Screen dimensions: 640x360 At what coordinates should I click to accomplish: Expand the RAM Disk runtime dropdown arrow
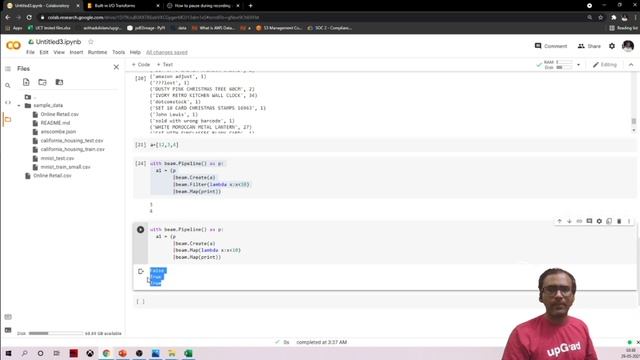pyautogui.click(x=578, y=64)
